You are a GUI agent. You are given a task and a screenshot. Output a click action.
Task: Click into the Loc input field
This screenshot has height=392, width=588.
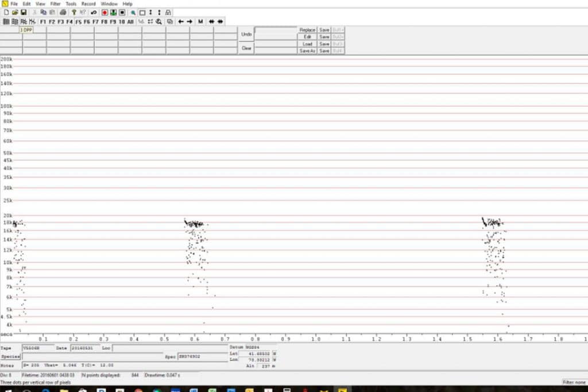[169, 348]
